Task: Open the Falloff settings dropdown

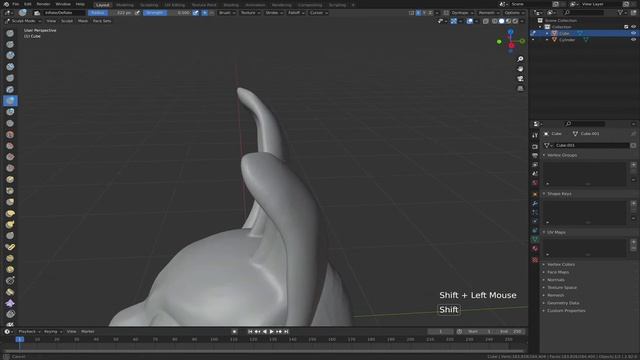Action: (x=296, y=13)
